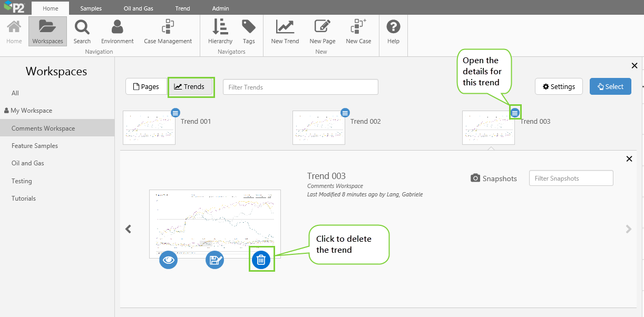Expand details for Trend 002

345,113
